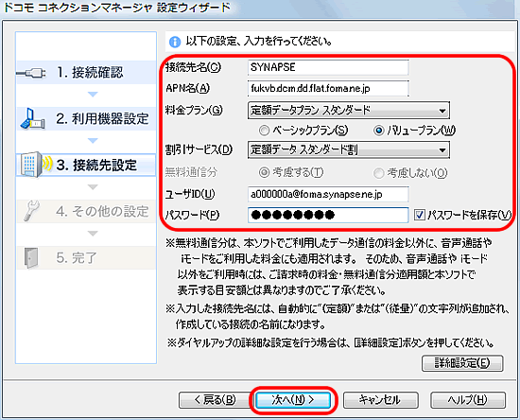
Task: Select step 4. その他の設定 in wizard list
Action: 86,211
